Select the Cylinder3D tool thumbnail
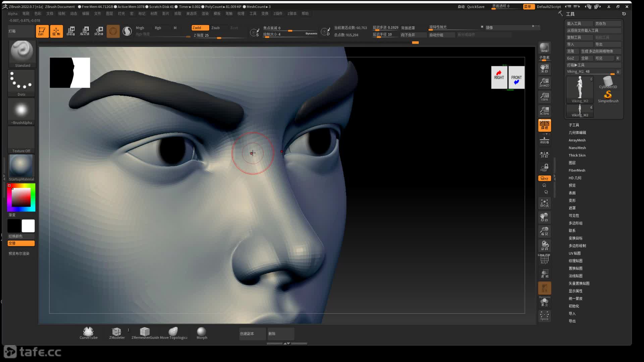 click(x=608, y=82)
